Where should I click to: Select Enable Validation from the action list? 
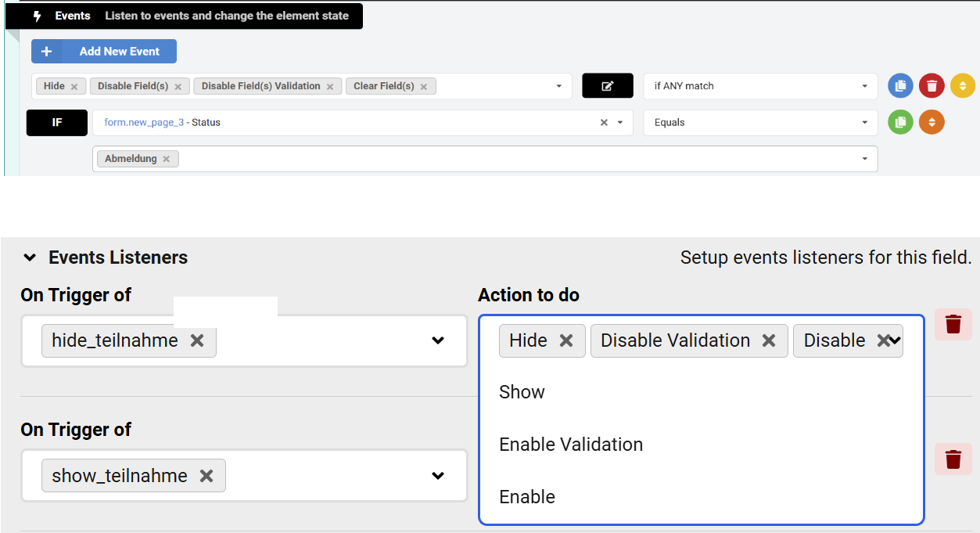point(571,445)
